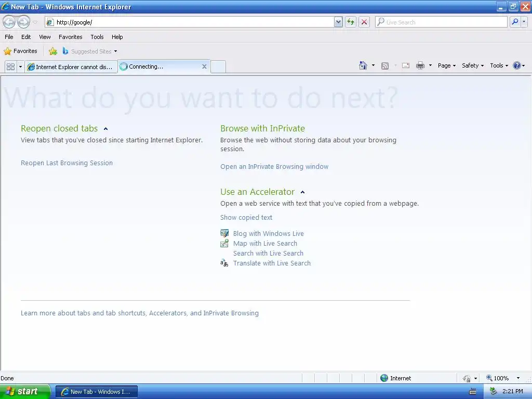Click the Blog with Windows Live icon
The height and width of the screenshot is (399, 532).
tap(224, 233)
